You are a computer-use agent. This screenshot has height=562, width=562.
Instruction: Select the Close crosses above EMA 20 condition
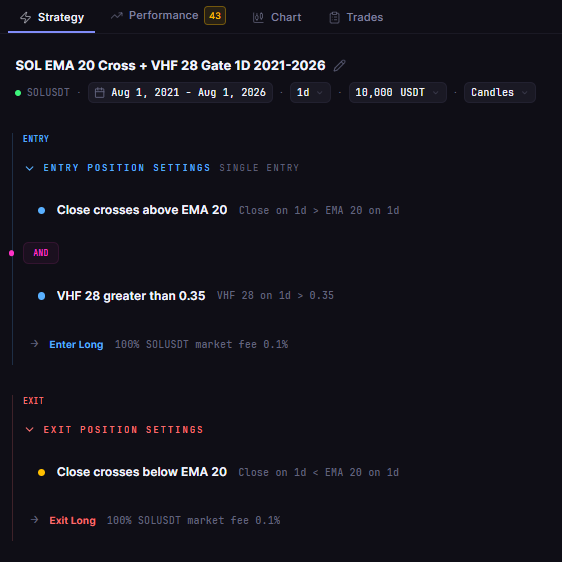[142, 210]
